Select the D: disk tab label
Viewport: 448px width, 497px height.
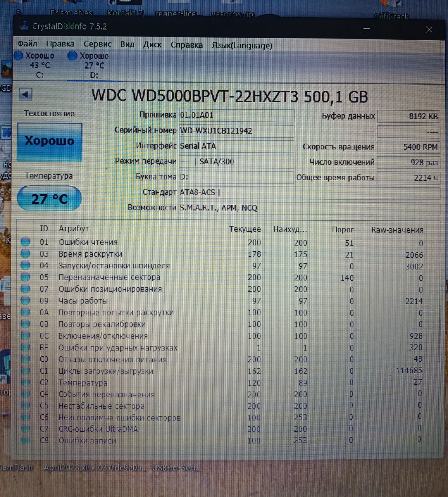coord(94,75)
